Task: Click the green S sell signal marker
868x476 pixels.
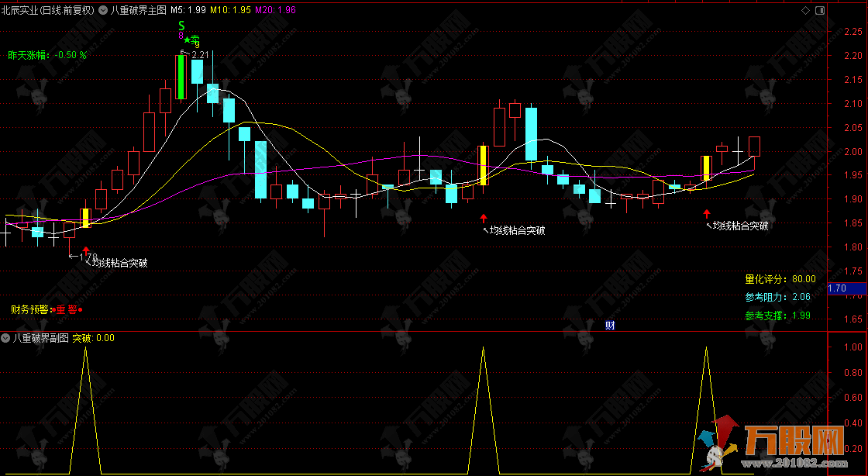Action: click(181, 26)
